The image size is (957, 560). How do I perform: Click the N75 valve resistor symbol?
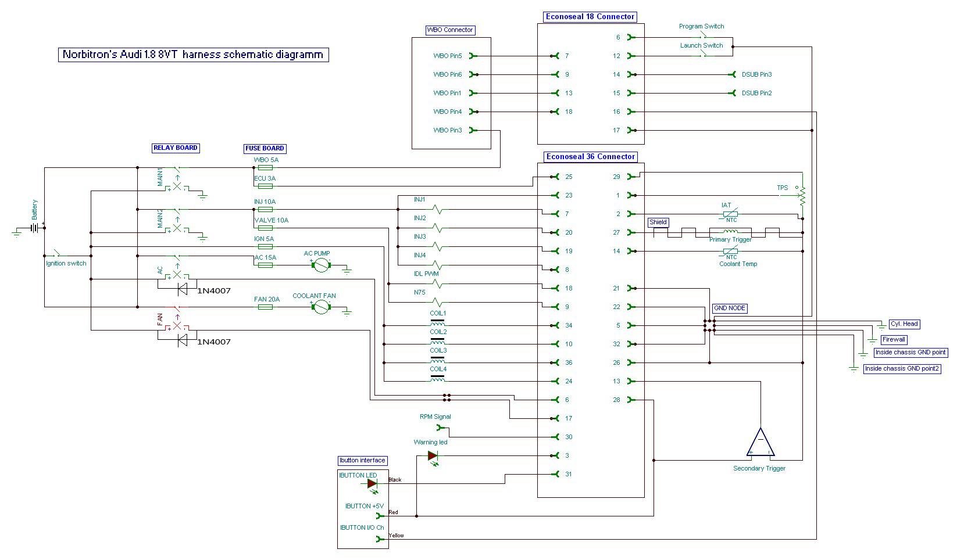pos(437,302)
